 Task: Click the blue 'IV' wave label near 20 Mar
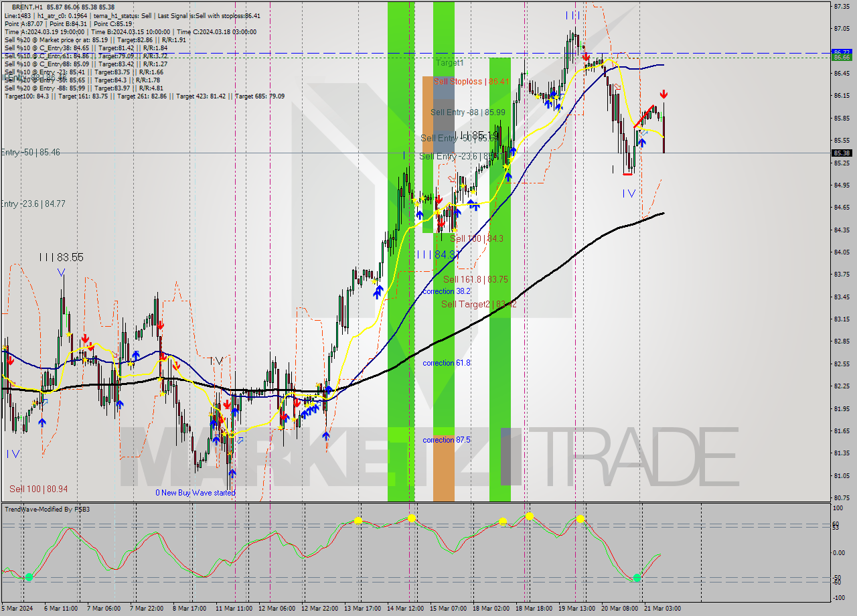(x=629, y=194)
